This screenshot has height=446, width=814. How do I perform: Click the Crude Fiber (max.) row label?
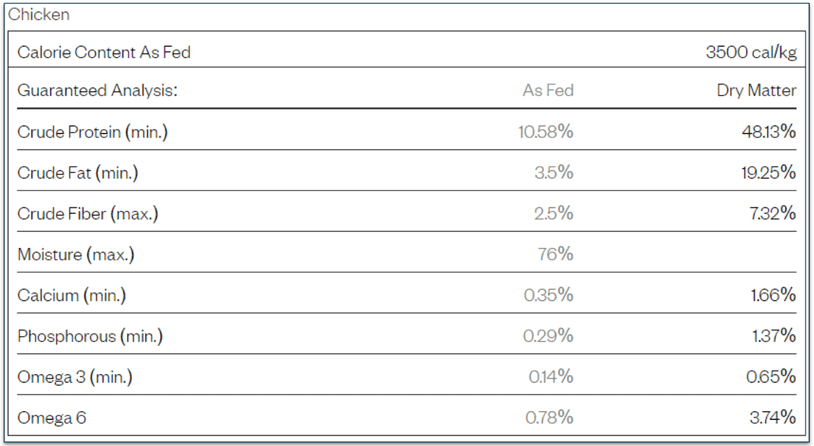(88, 214)
